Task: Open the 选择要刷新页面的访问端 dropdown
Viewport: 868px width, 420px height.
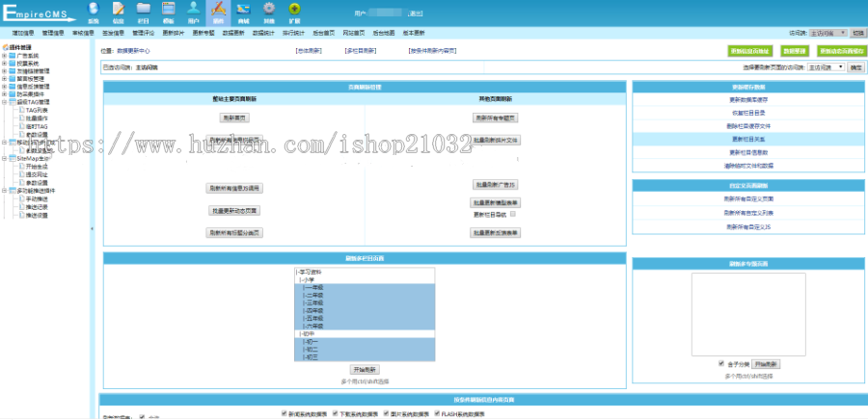Action: (x=826, y=67)
